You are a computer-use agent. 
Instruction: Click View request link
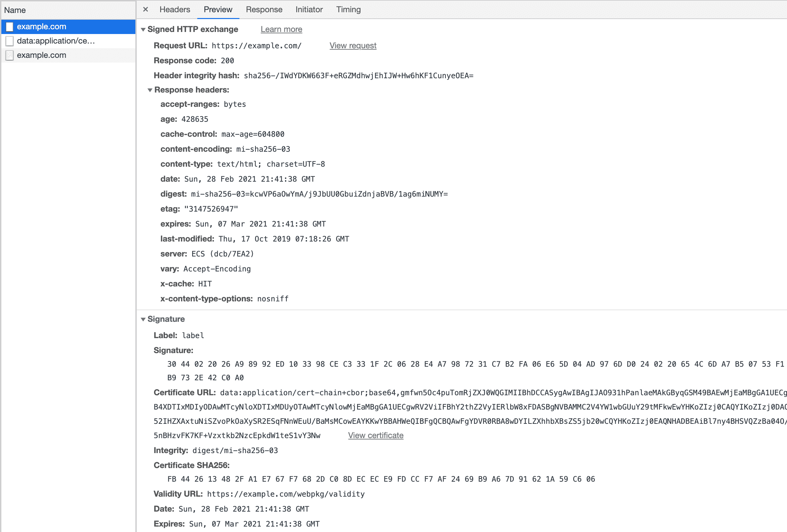[x=353, y=45]
